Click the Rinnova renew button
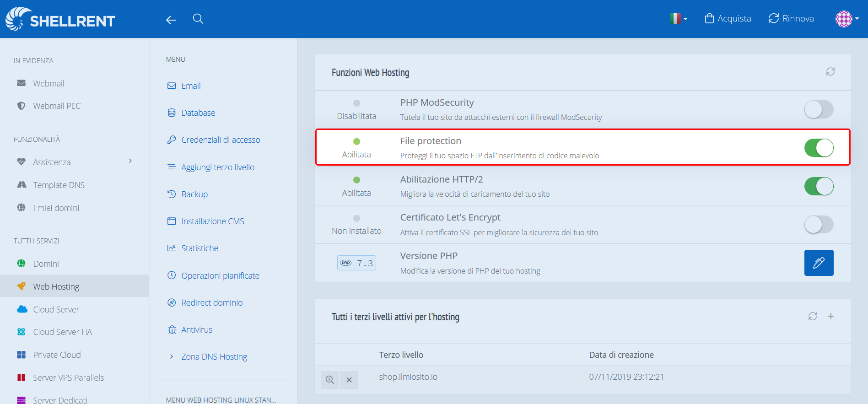Screen dimensions: 868x404 coord(791,19)
